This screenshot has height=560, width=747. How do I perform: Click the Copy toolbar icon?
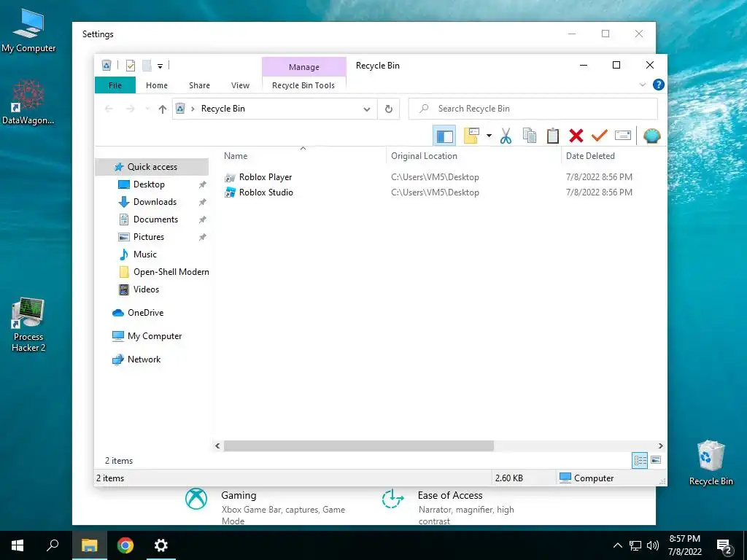530,136
